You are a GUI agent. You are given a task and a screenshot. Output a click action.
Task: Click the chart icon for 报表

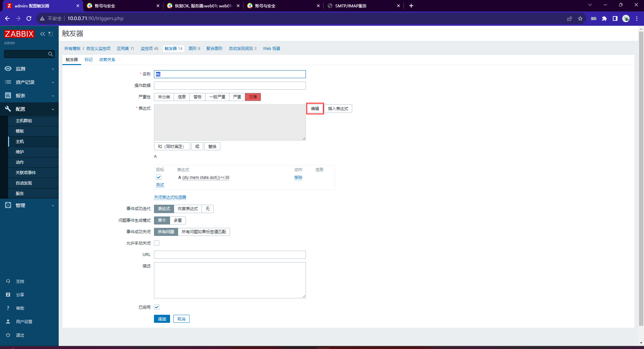[x=8, y=95]
